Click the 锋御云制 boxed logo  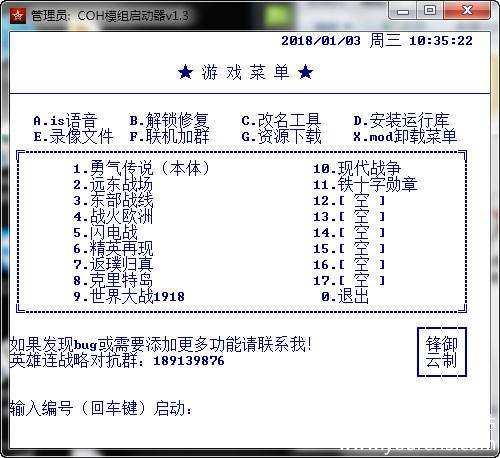pyautogui.click(x=442, y=352)
